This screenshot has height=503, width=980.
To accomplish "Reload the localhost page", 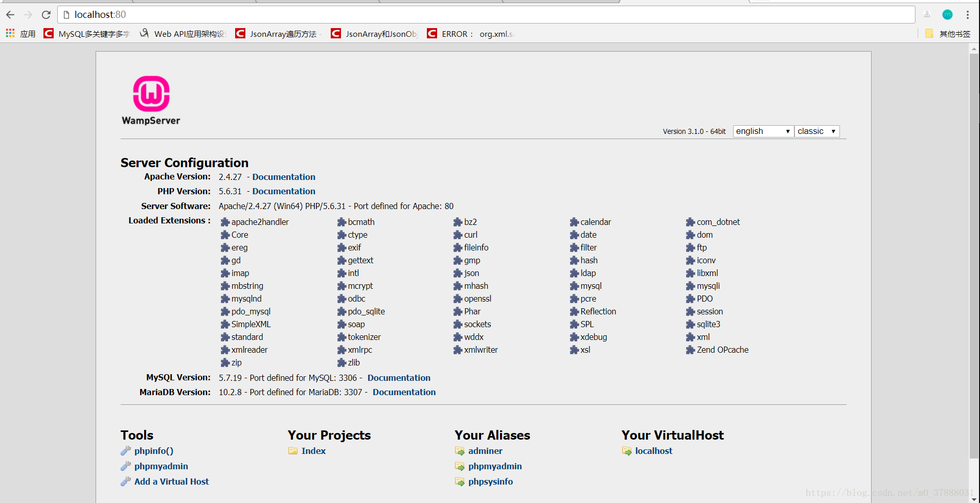I will click(x=46, y=14).
